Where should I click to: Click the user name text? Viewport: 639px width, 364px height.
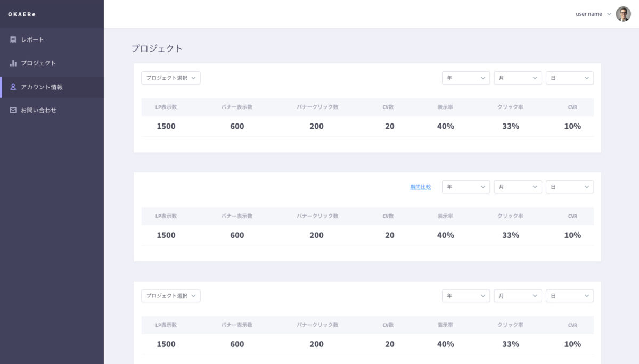click(x=588, y=14)
